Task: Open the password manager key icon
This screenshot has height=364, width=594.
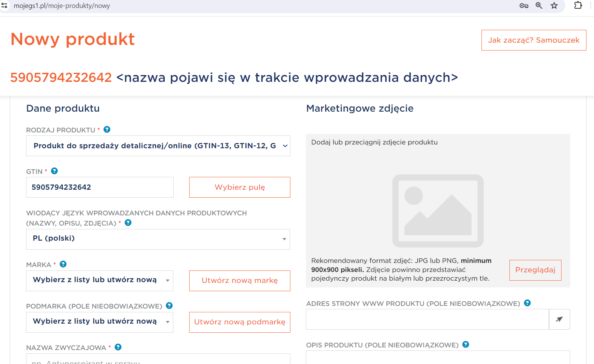Action: [524, 6]
